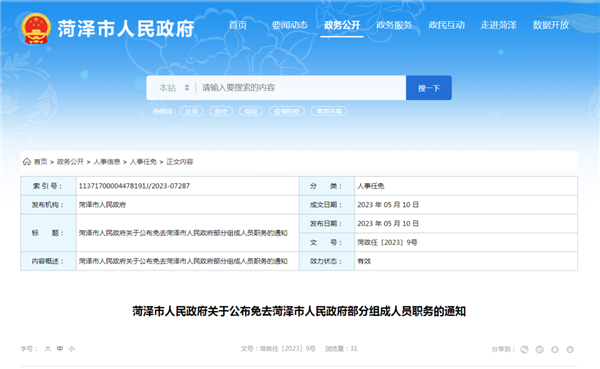Screen dimensions: 600x369
Task: Go to 数据开放 in the top menu
Action: tap(551, 25)
